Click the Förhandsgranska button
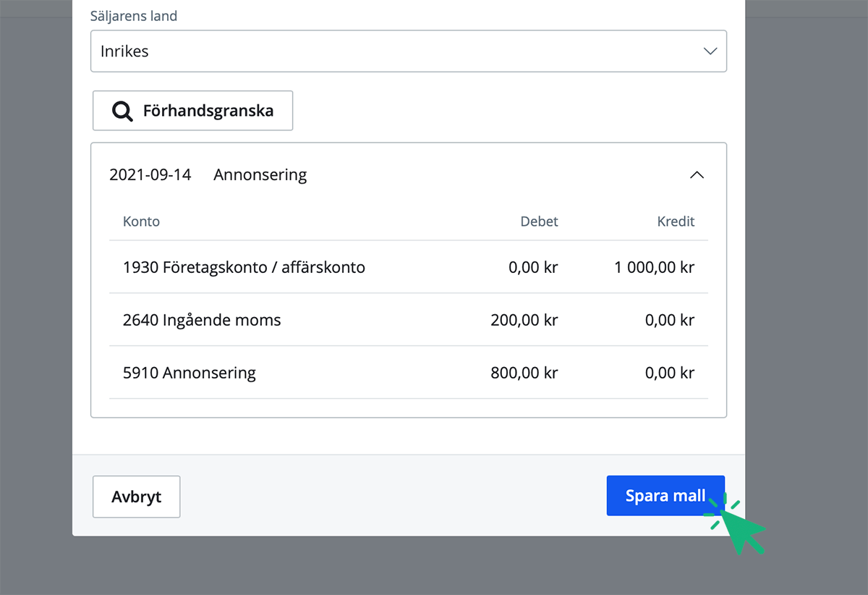This screenshot has height=595, width=868. tap(192, 110)
